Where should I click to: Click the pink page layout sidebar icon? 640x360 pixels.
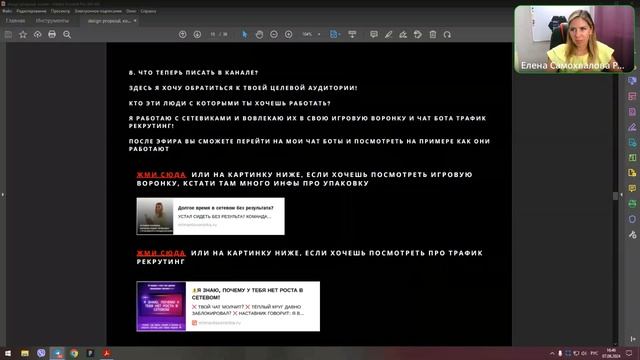(x=632, y=96)
